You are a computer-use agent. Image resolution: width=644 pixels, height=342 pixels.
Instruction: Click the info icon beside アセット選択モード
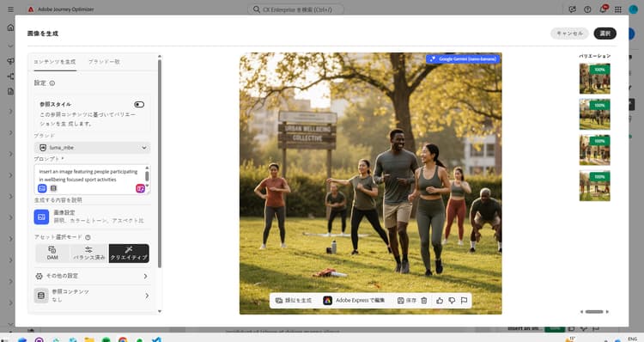click(x=88, y=237)
